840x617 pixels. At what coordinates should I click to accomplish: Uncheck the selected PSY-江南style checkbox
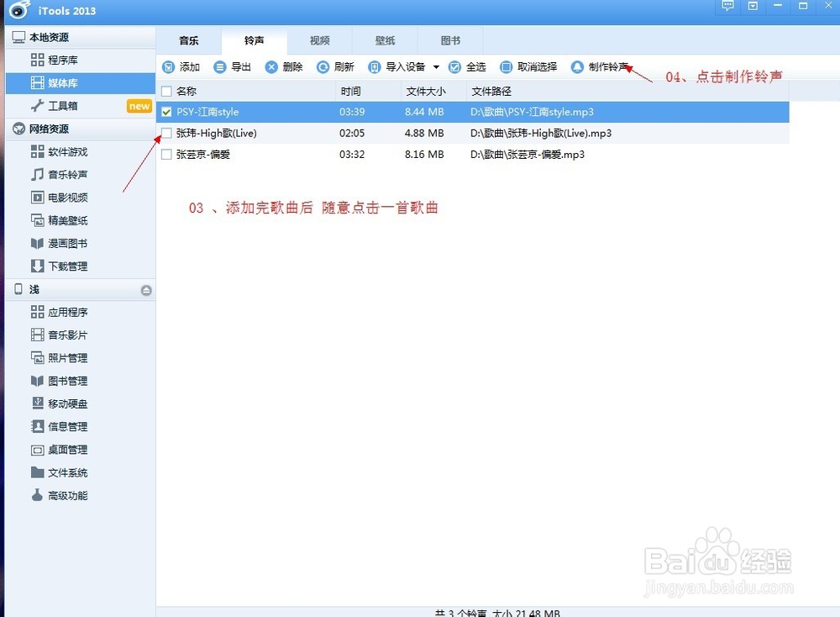click(165, 111)
